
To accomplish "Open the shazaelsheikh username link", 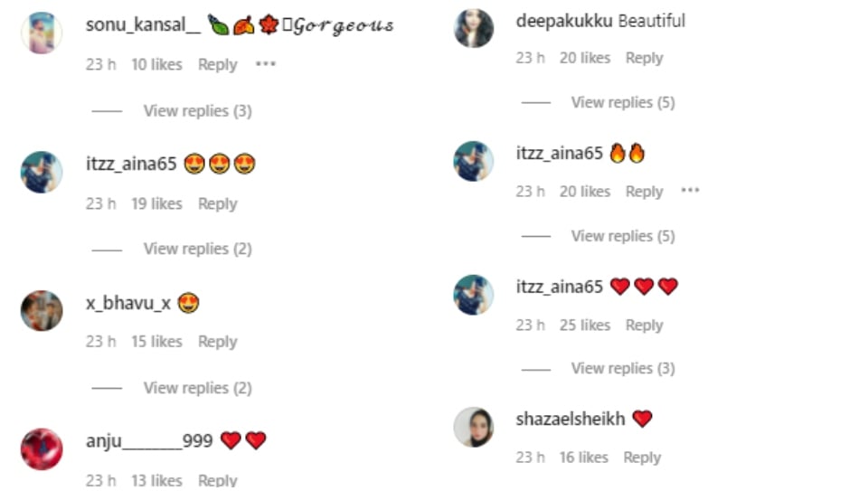I will (571, 419).
